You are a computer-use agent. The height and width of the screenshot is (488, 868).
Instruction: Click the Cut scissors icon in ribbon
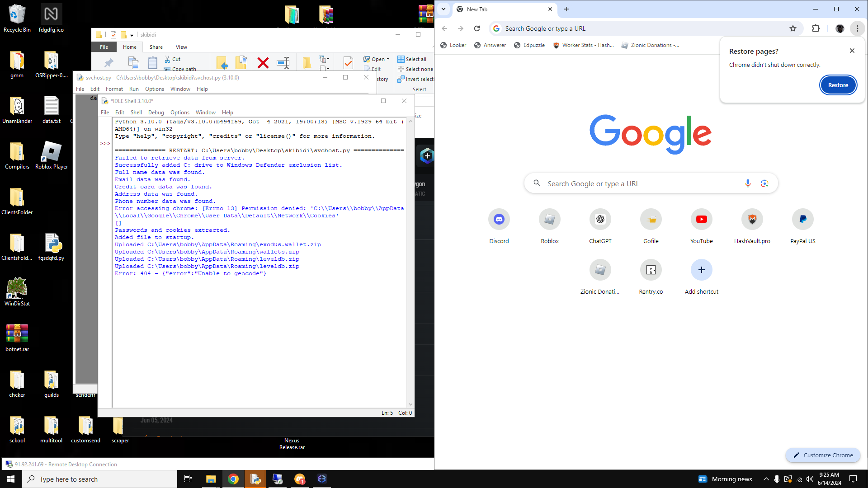(168, 59)
